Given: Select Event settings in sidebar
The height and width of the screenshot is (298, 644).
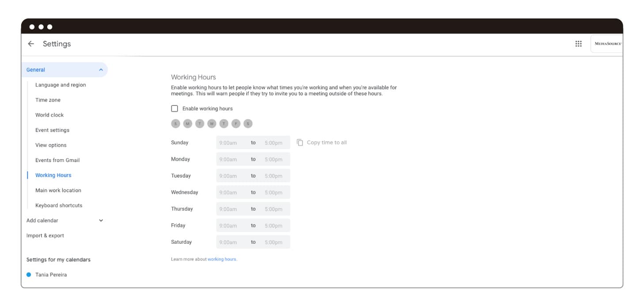Looking at the screenshot, I should (x=52, y=130).
